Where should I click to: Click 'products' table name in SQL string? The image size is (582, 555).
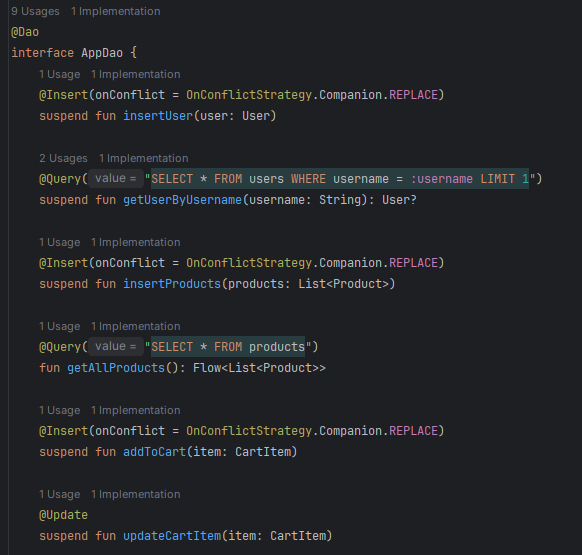277,347
